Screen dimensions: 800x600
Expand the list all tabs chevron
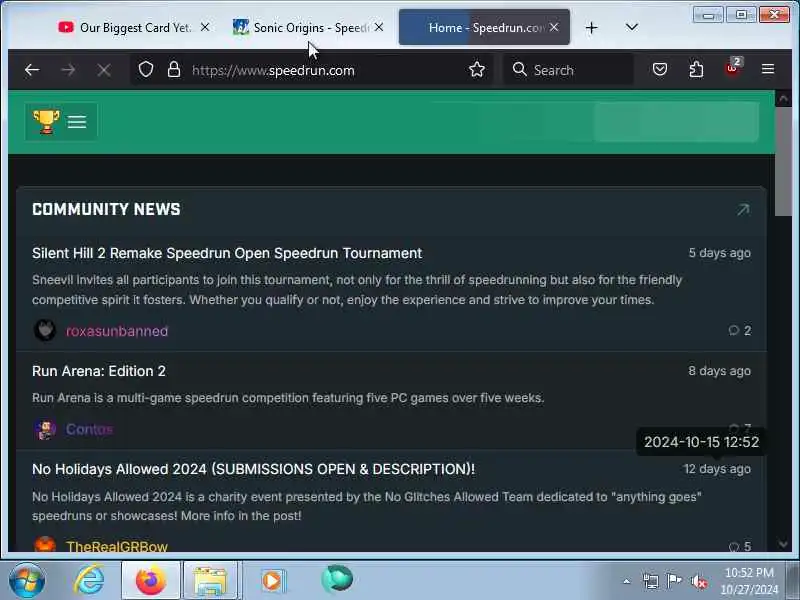coord(632,27)
